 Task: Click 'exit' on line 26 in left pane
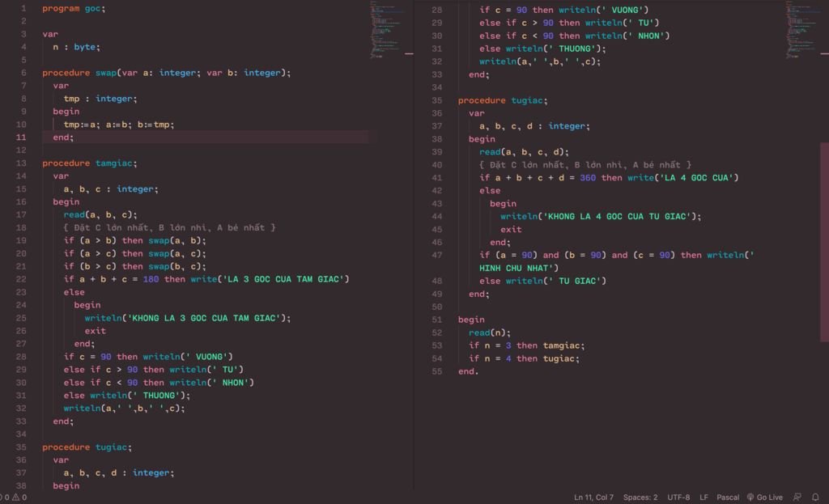(96, 331)
